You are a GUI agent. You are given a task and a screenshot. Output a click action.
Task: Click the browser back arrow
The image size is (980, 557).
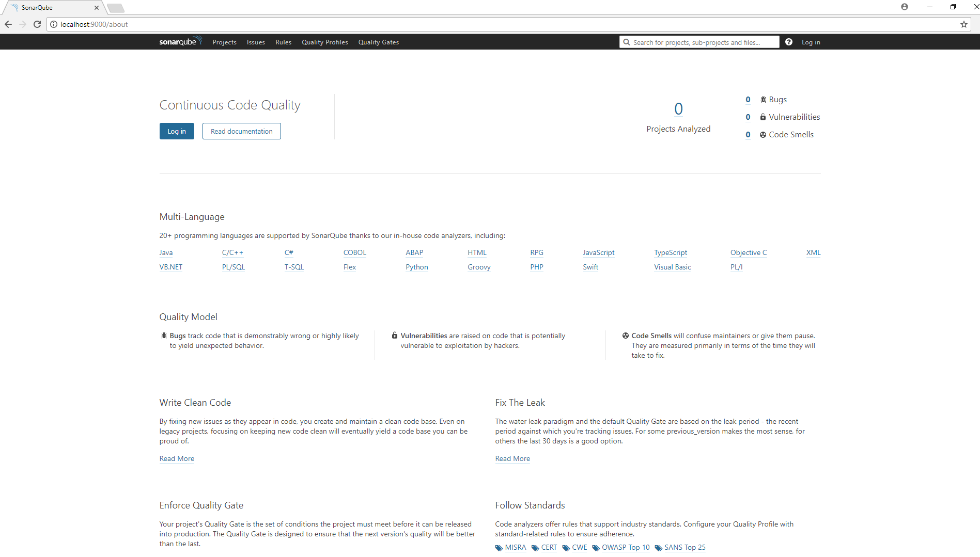pyautogui.click(x=8, y=24)
